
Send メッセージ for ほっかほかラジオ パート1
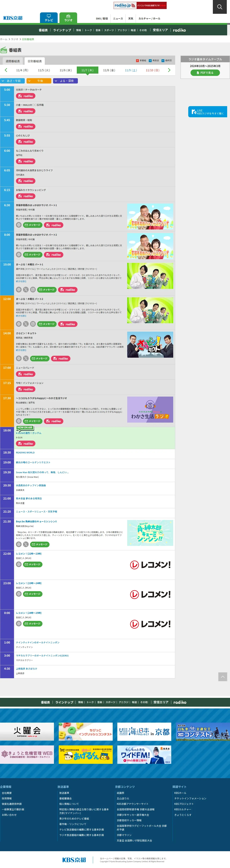[33, 225]
